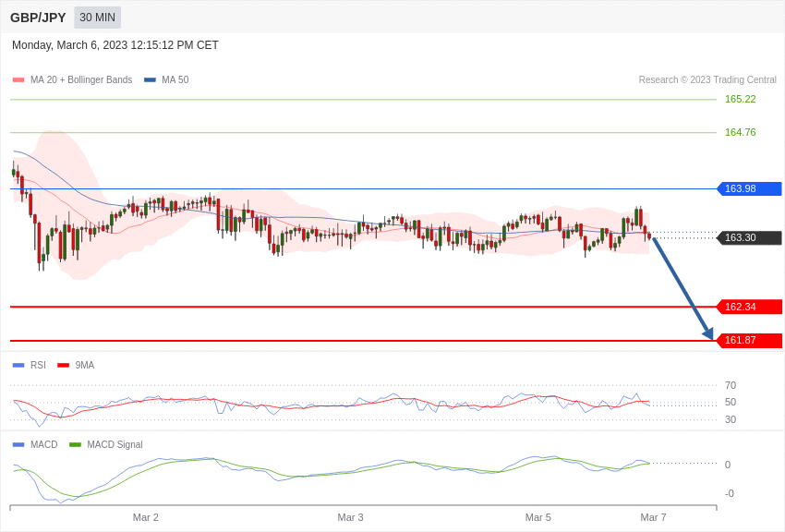Screen dimensions: 785x532
Task: Click the dark 163.30 current price tag
Action: (x=750, y=237)
